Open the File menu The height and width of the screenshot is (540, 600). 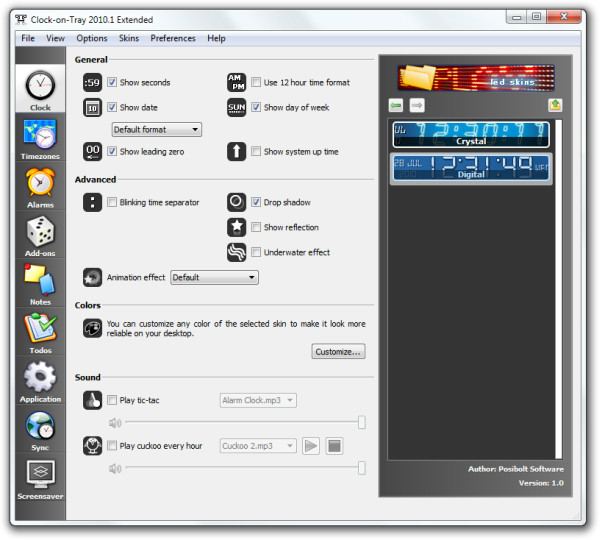[28, 38]
